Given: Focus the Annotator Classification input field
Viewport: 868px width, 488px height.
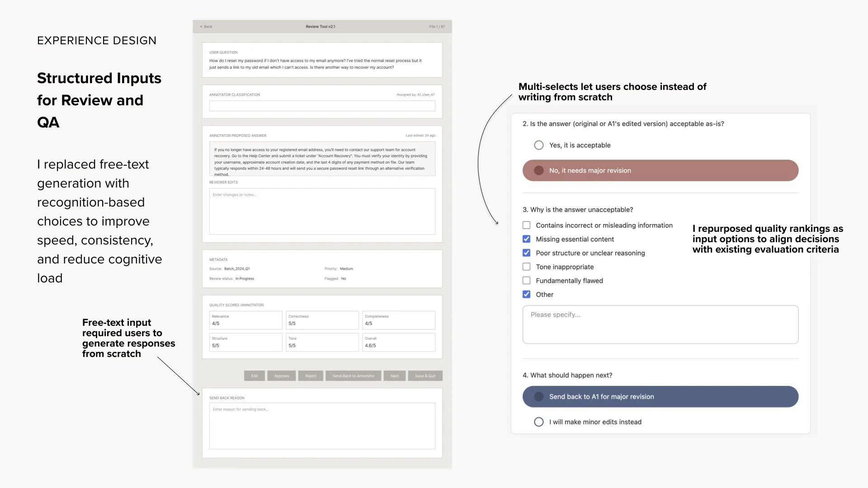Looking at the screenshot, I should click(x=322, y=106).
